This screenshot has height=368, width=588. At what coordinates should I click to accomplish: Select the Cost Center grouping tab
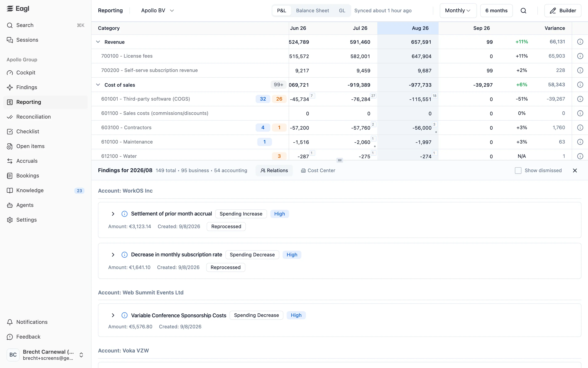point(318,171)
